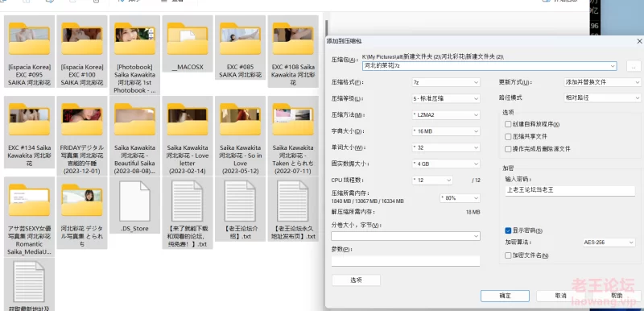Open the 更新方式 dropdown
The height and width of the screenshot is (311, 644).
602,82
